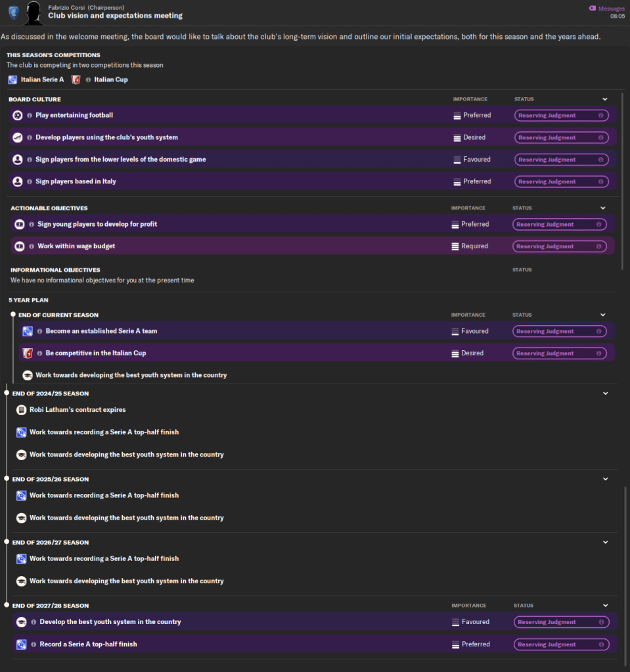Click info icon in Sign players based in Italy status
The height and width of the screenshot is (672, 630).
[x=600, y=182]
